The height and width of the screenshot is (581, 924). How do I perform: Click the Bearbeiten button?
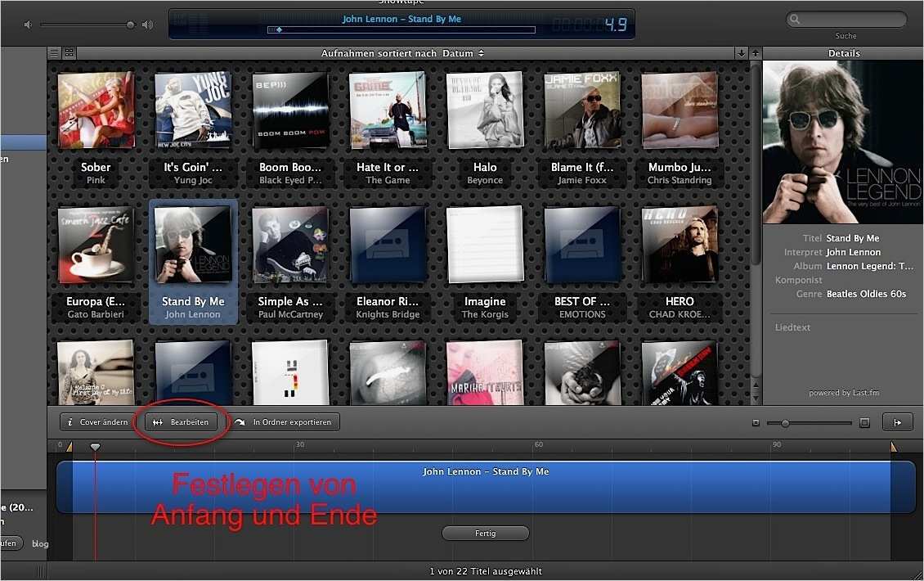(181, 421)
